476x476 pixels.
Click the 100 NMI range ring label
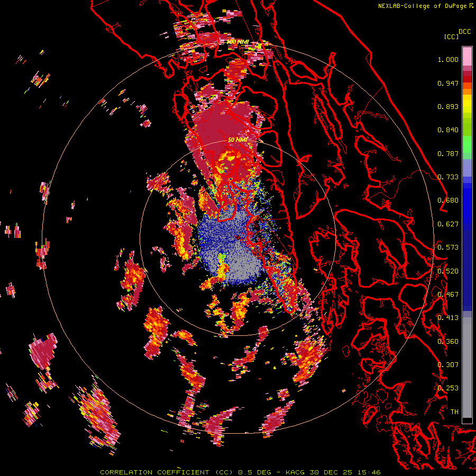(237, 42)
